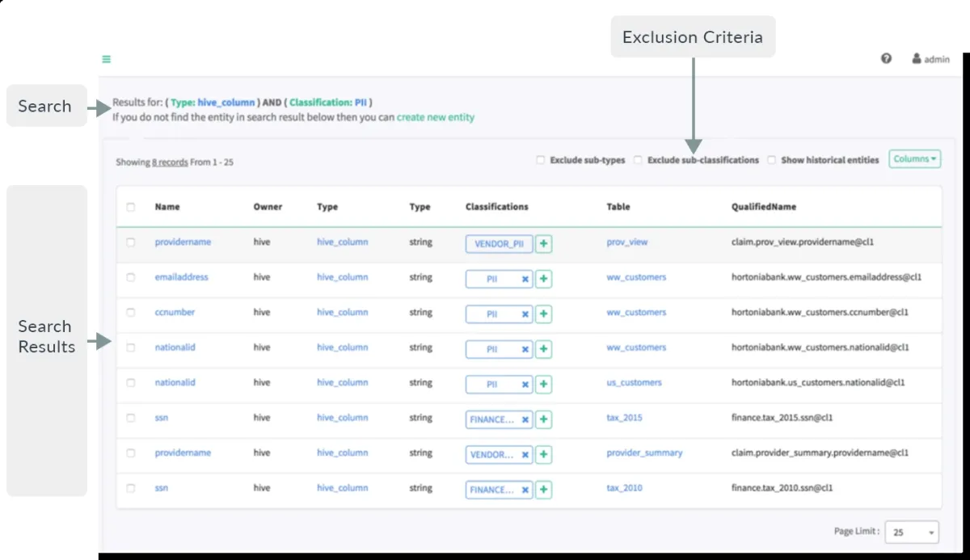Add classification to tax_2010 ssn row
Image resolution: width=970 pixels, height=560 pixels.
pos(543,490)
